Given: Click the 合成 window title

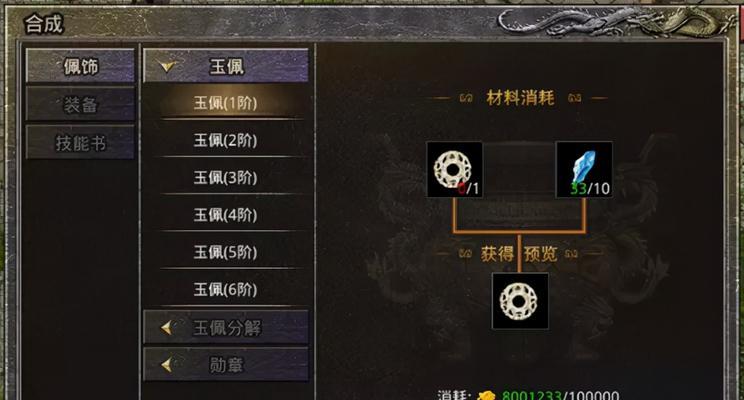Looking at the screenshot, I should 43,24.
